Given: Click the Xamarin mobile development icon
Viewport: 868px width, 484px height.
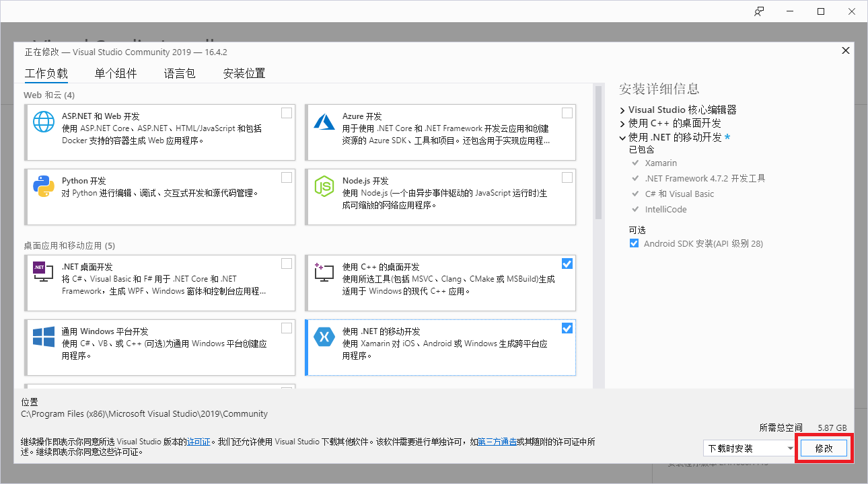Looking at the screenshot, I should coord(324,337).
